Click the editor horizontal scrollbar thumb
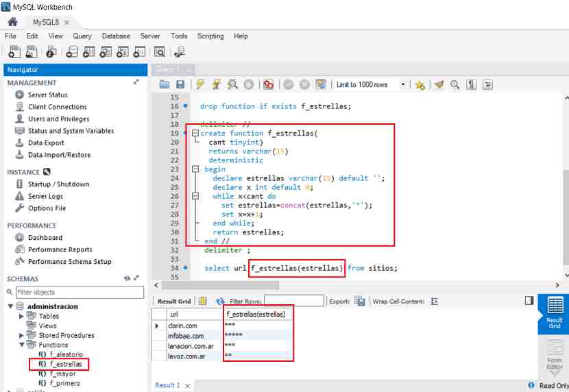Viewport: 569px width, 392px height. point(220,285)
